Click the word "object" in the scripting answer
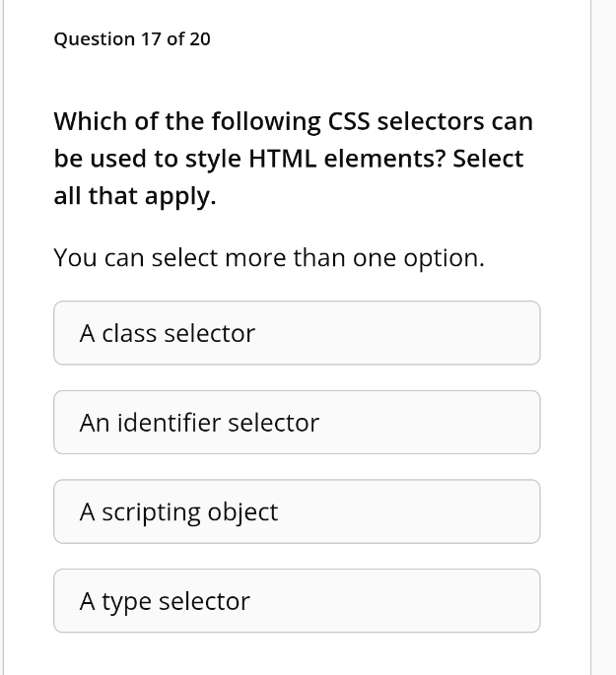The width and height of the screenshot is (616, 675). (243, 512)
